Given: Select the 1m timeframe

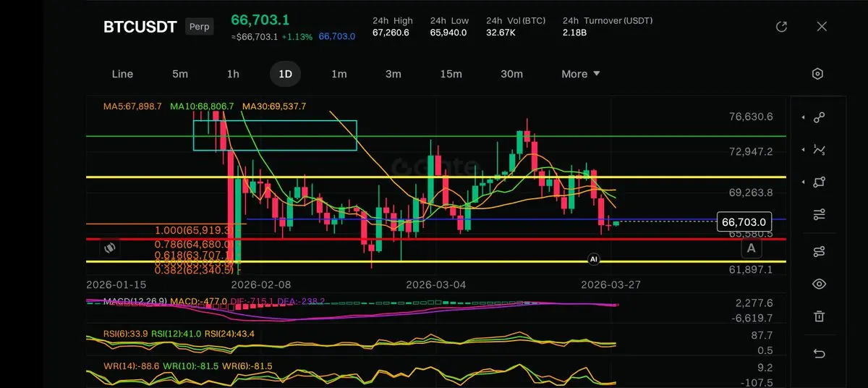Looking at the screenshot, I should (339, 74).
